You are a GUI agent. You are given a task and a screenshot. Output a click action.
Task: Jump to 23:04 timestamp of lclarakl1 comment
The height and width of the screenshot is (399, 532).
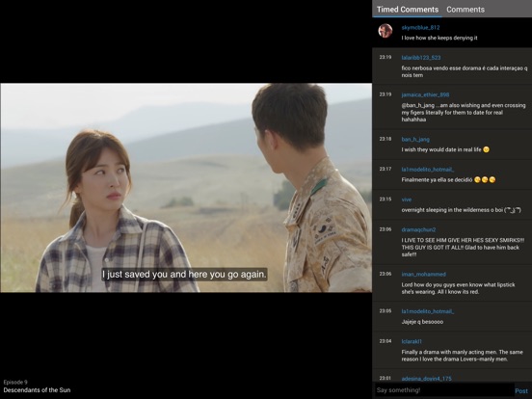coord(386,341)
